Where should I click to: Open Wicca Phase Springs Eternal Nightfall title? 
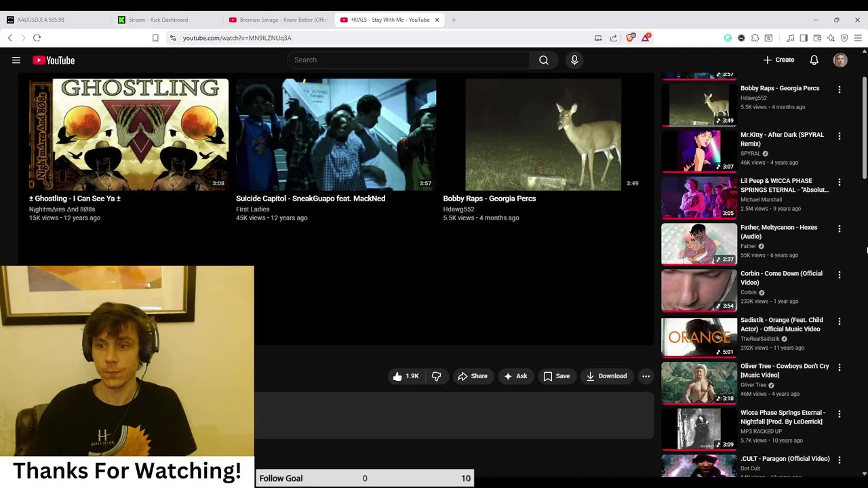pyautogui.click(x=783, y=417)
